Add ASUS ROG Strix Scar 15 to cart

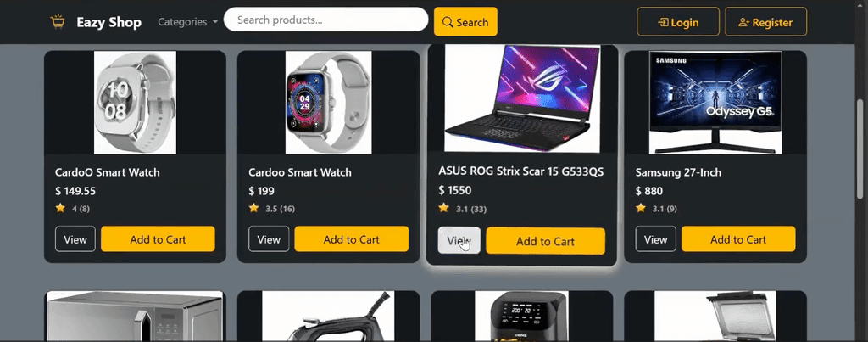(545, 241)
